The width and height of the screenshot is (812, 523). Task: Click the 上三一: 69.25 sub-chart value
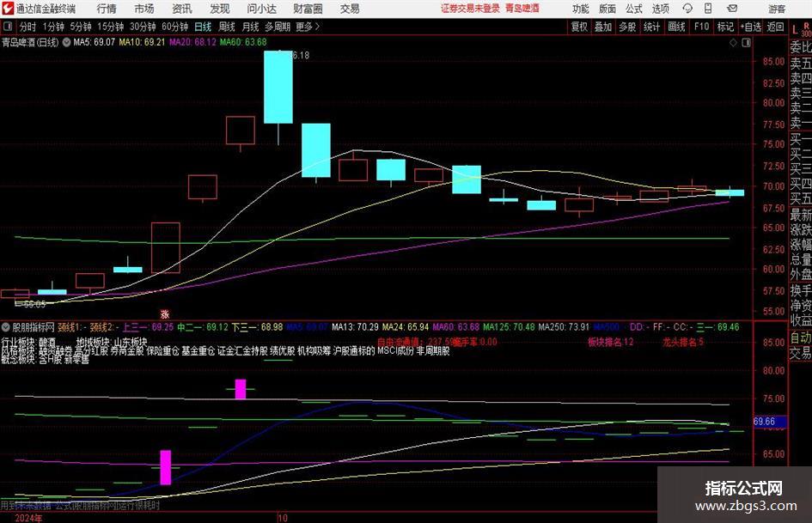[148, 327]
